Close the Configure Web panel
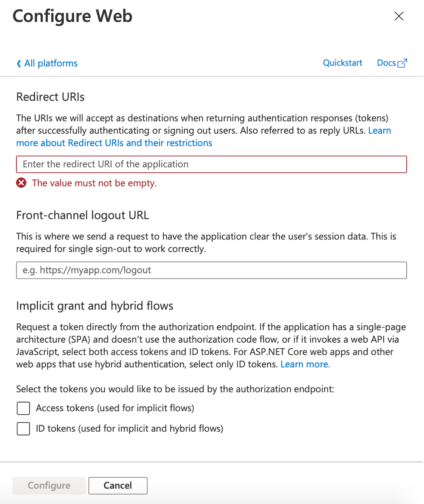This screenshot has width=424, height=504. 398,16
